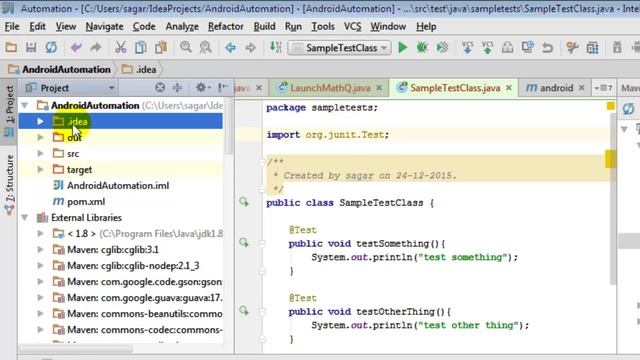Image resolution: width=640 pixels, height=360 pixels.
Task: Navigate Back with the blue left arrow
Action: pos(231,48)
